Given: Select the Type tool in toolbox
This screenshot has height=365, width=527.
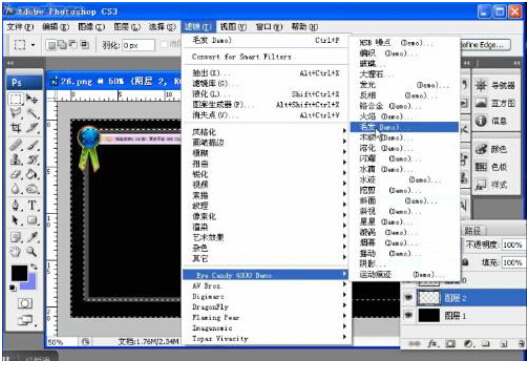Looking at the screenshot, I should [32, 205].
